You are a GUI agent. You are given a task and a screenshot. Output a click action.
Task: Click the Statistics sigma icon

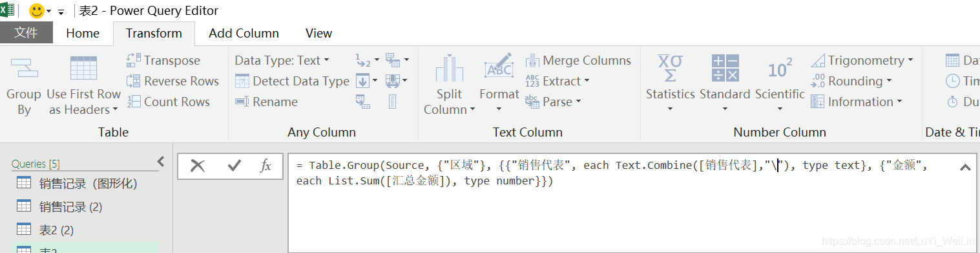coord(670,67)
